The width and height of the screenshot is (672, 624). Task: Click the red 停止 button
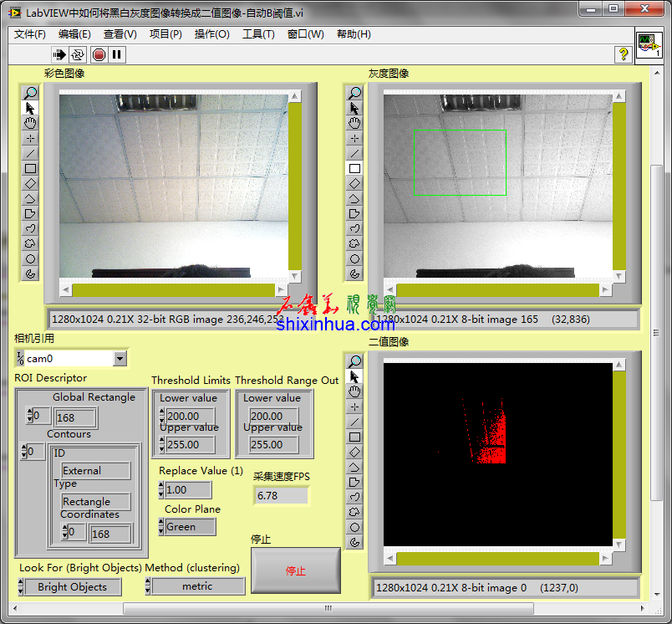click(x=296, y=570)
